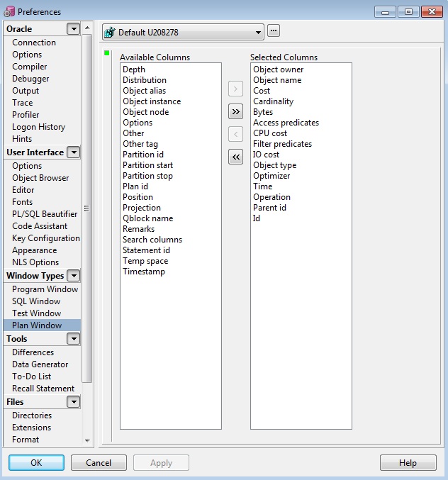Click the single left arrow move button
Image resolution: width=448 pixels, height=480 pixels.
pos(235,134)
